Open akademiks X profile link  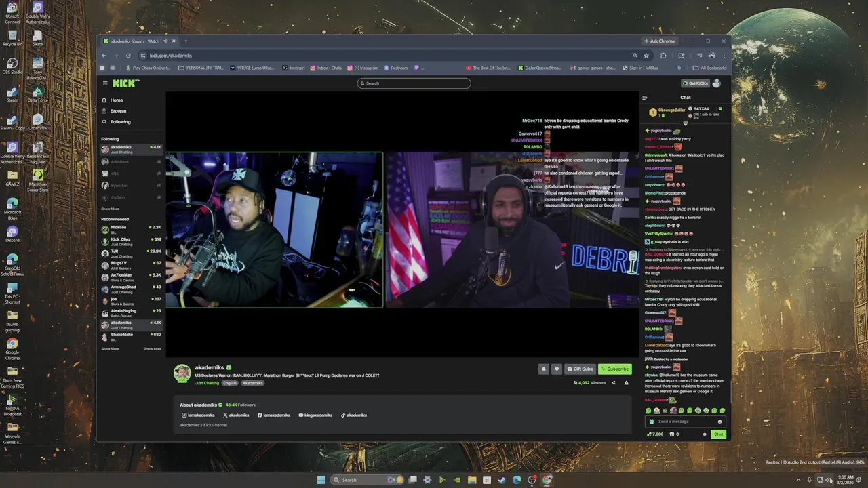pos(236,415)
